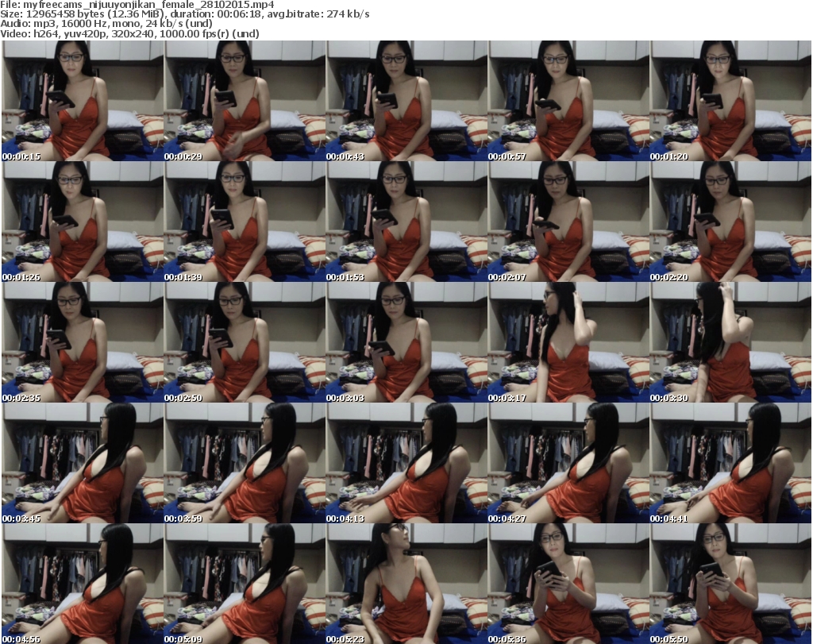
Task: Click the 'Audio: mp3, 16000 Hz' line
Action: tap(106, 24)
